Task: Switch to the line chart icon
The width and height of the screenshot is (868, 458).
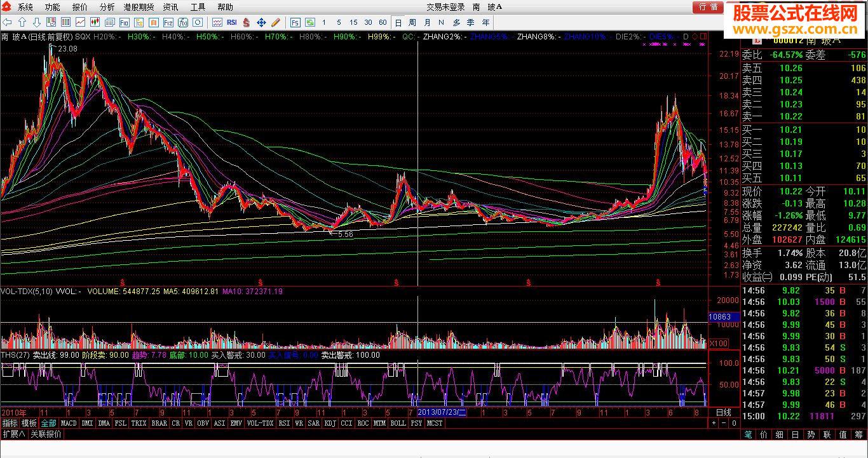Action: (x=80, y=22)
